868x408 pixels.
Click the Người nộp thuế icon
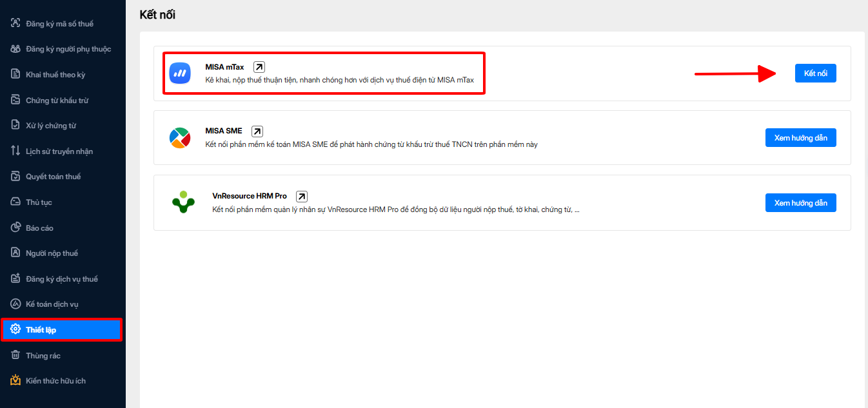(x=15, y=253)
